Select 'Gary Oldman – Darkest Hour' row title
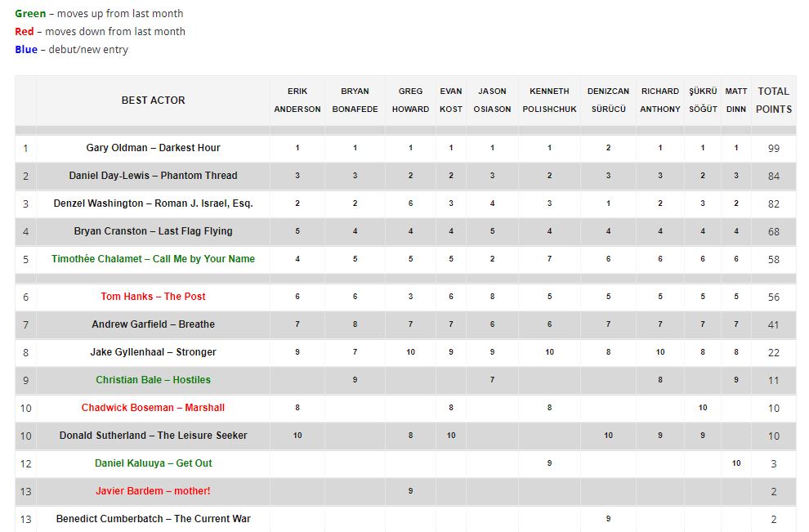Image resolution: width=809 pixels, height=532 pixels. pyautogui.click(x=154, y=148)
